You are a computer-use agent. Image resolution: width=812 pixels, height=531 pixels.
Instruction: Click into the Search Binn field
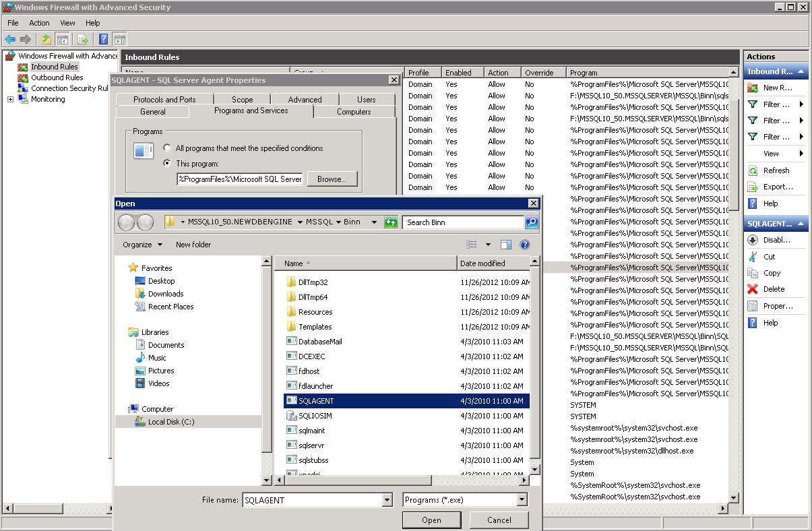click(x=463, y=222)
